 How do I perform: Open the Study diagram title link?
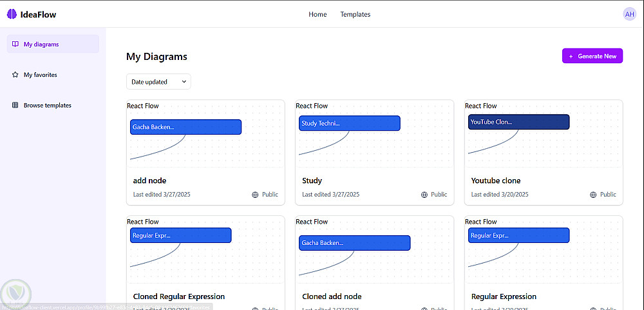point(312,180)
